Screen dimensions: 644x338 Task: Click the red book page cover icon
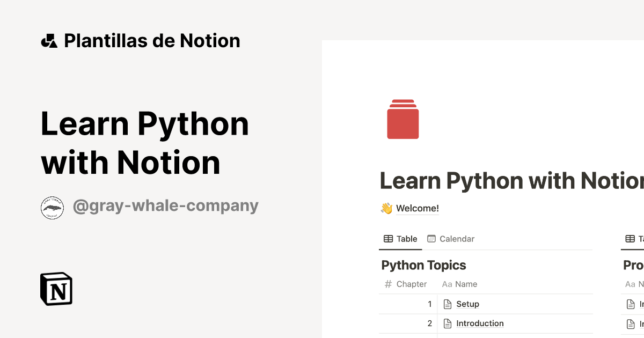(x=402, y=119)
